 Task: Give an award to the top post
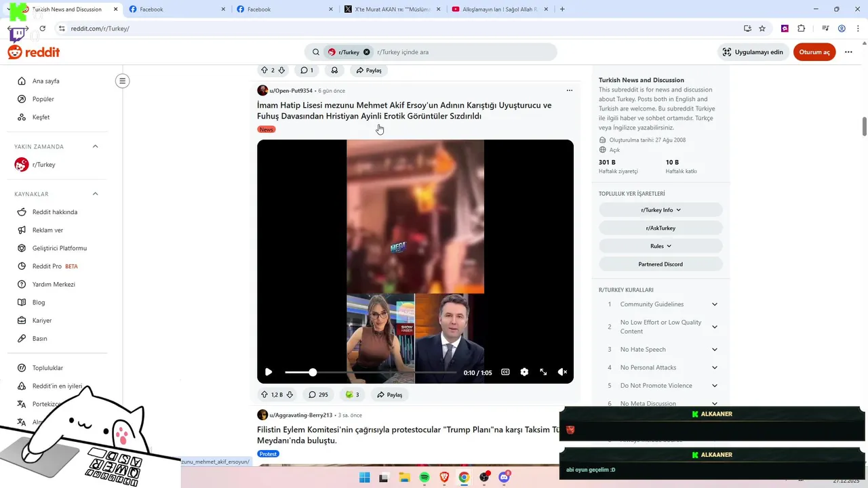pyautogui.click(x=334, y=70)
